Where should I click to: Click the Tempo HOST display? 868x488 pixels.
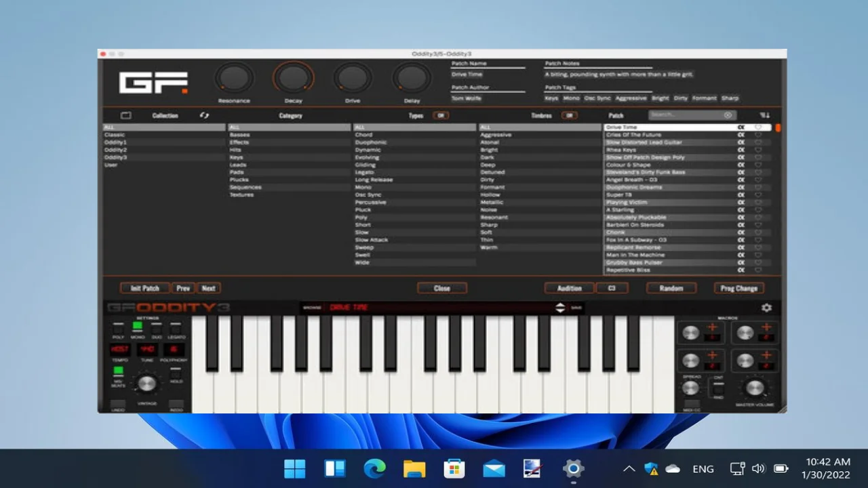pyautogui.click(x=121, y=350)
